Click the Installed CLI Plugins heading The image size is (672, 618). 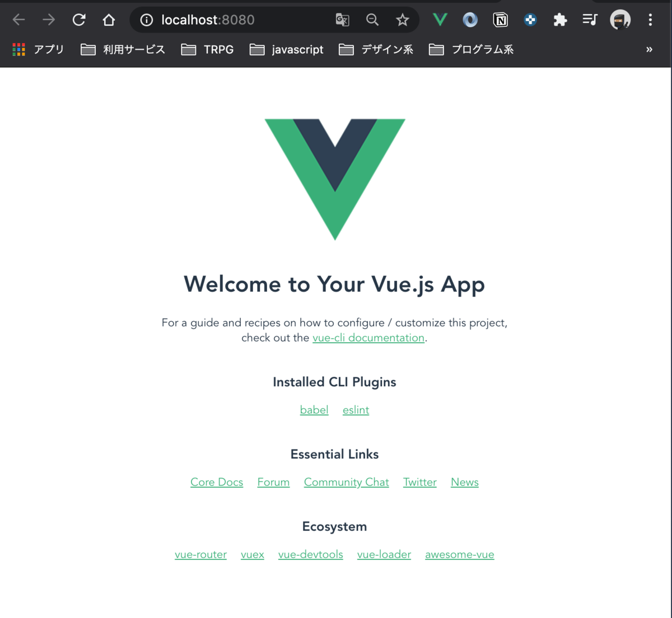pyautogui.click(x=334, y=382)
